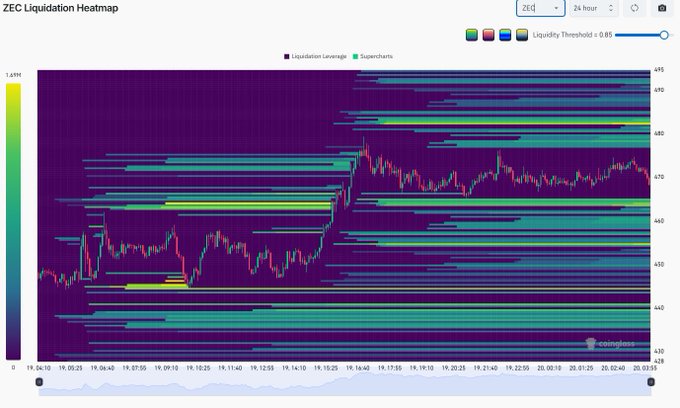
Task: Click the right handle of time range slider
Action: point(651,382)
